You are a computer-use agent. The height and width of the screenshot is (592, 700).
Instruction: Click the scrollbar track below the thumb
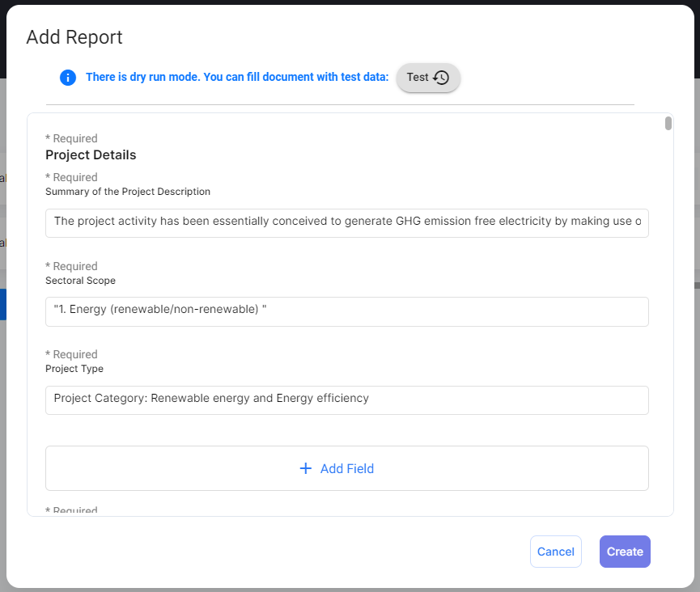coord(668,323)
